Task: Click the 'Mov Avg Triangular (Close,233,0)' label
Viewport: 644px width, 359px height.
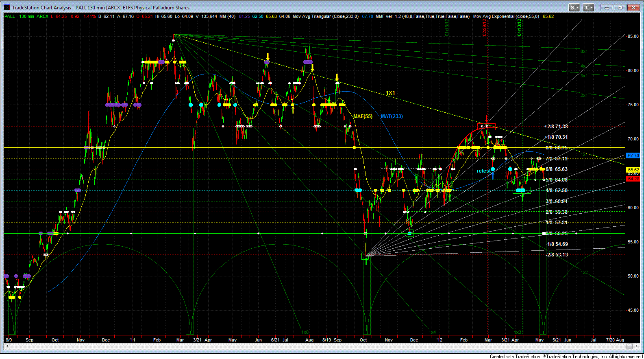Action: point(325,16)
